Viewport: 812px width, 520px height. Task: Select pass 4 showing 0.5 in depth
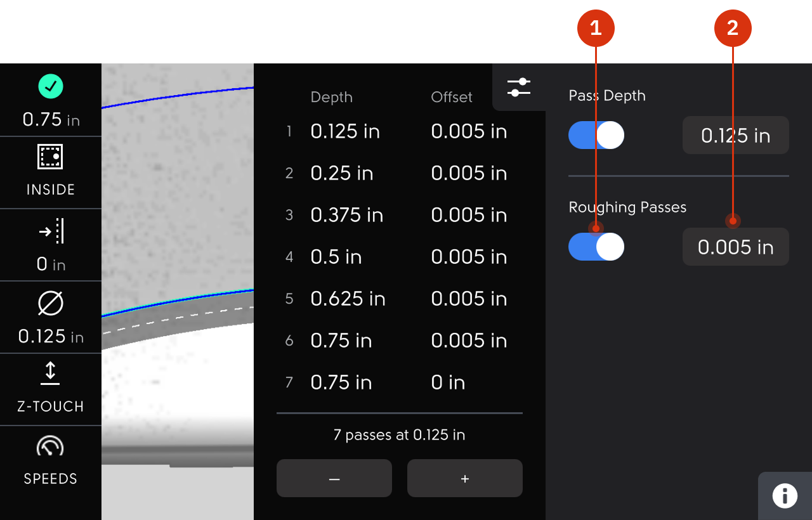400,257
